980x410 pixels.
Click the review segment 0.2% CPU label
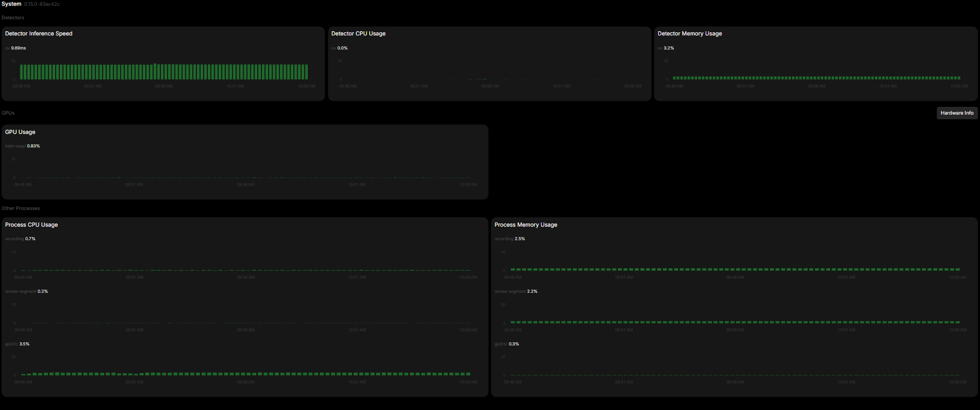[27, 292]
